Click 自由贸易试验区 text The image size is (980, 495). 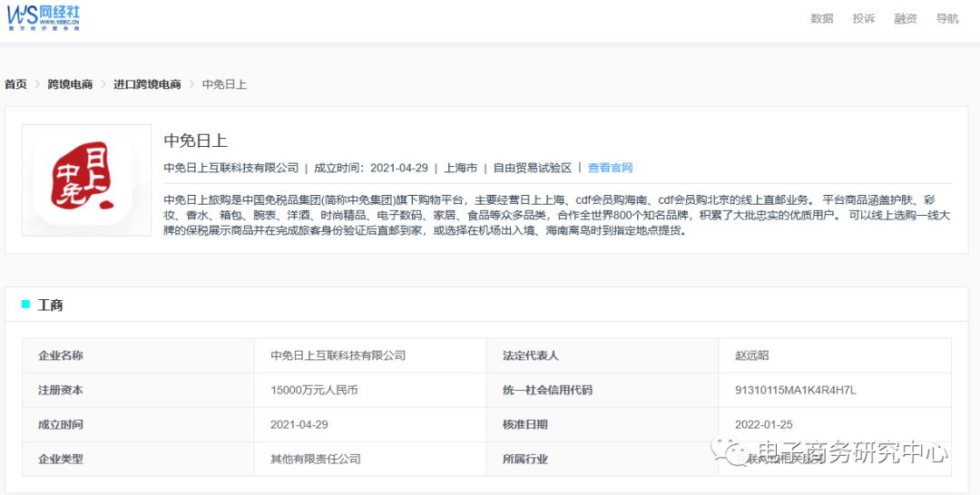point(533,168)
